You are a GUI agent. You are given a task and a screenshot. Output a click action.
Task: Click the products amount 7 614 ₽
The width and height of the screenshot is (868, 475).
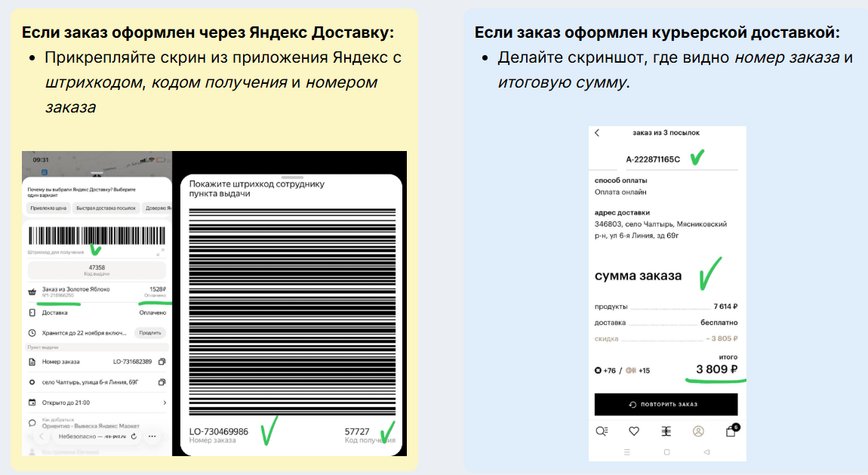[725, 306]
